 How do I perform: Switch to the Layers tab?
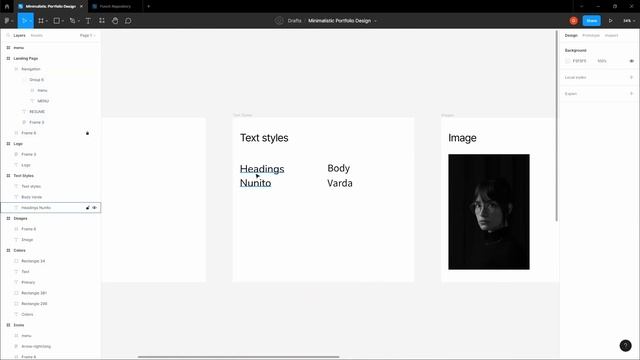pyautogui.click(x=19, y=36)
